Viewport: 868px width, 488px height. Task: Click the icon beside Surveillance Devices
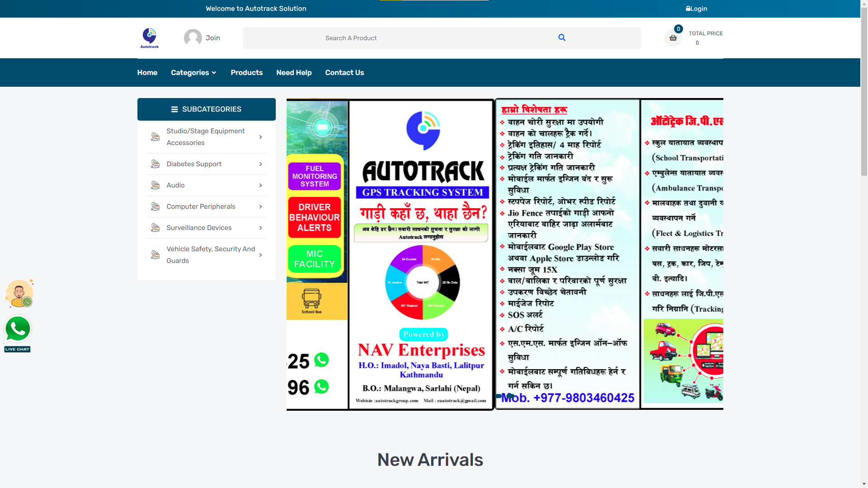pyautogui.click(x=155, y=228)
